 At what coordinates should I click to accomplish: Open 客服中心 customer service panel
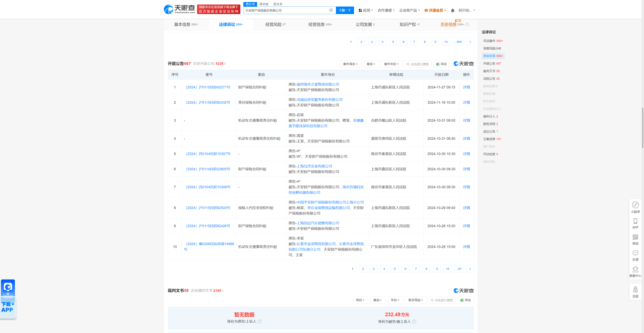click(635, 272)
